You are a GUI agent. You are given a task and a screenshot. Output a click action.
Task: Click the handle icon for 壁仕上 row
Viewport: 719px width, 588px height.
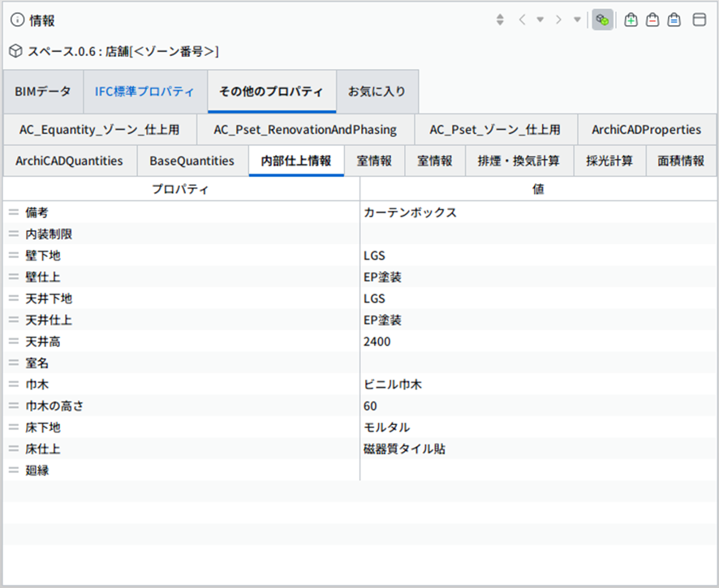pyautogui.click(x=14, y=277)
